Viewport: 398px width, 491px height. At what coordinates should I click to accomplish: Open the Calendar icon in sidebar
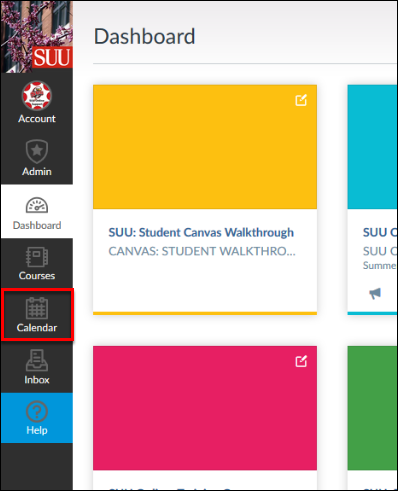point(37,308)
